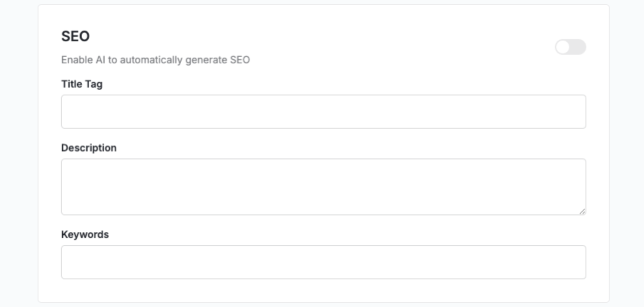The width and height of the screenshot is (644, 307).
Task: Enable the AI SEO generation toggle
Action: click(570, 47)
